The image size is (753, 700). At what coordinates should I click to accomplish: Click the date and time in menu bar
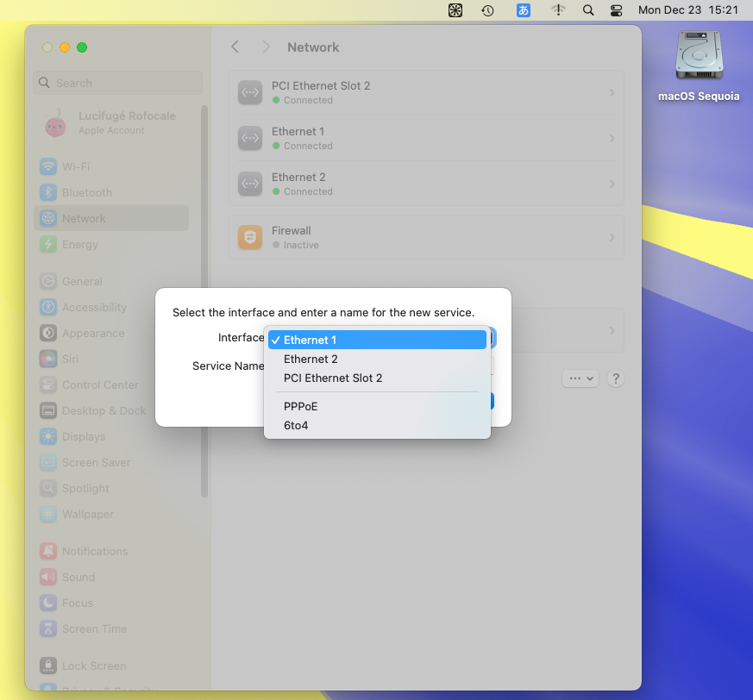(x=687, y=10)
